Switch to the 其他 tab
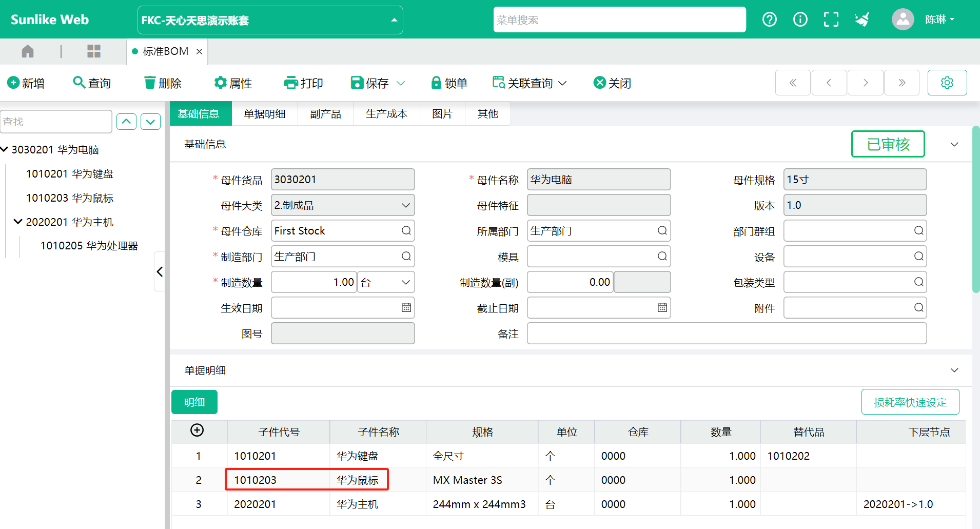 [487, 113]
